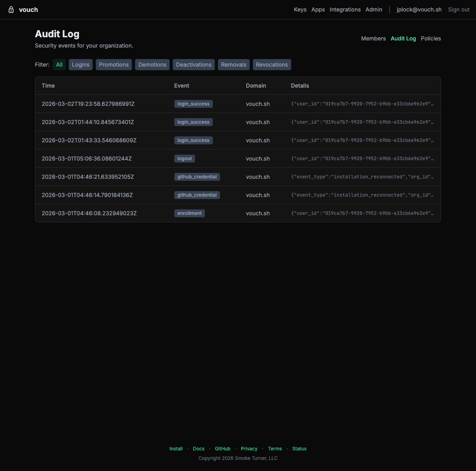
Task: Select the Promotions filter chip
Action: click(113, 64)
